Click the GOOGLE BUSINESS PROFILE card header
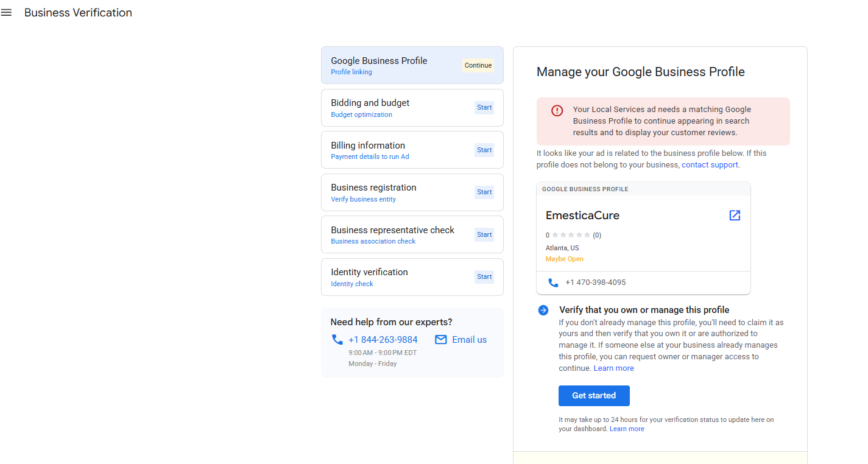This screenshot has height=464, width=868. (x=585, y=189)
